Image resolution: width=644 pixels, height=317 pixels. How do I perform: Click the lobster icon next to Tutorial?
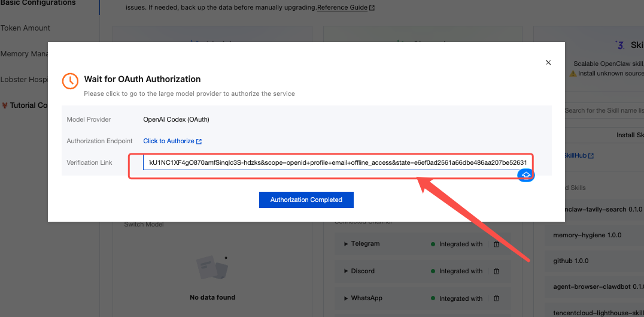[x=4, y=105]
